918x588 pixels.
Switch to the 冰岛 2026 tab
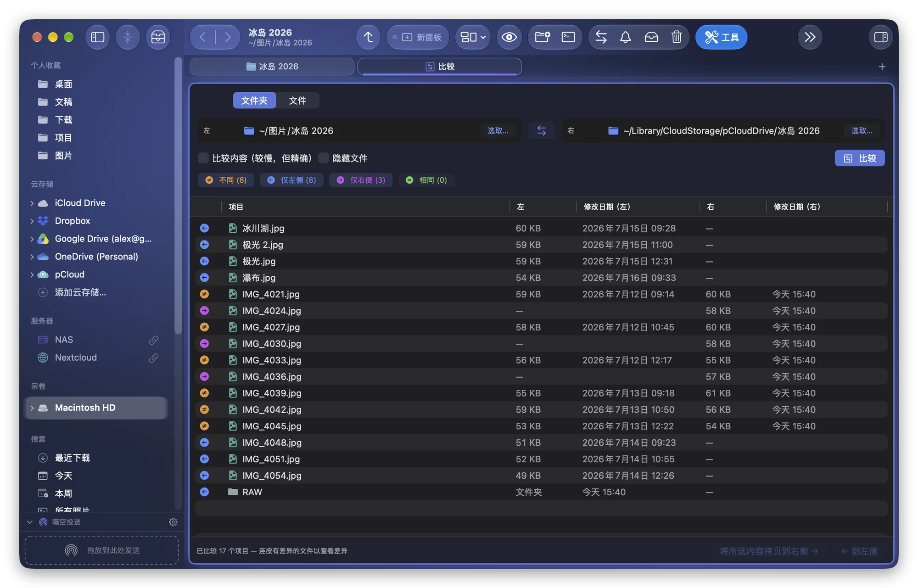pos(272,67)
